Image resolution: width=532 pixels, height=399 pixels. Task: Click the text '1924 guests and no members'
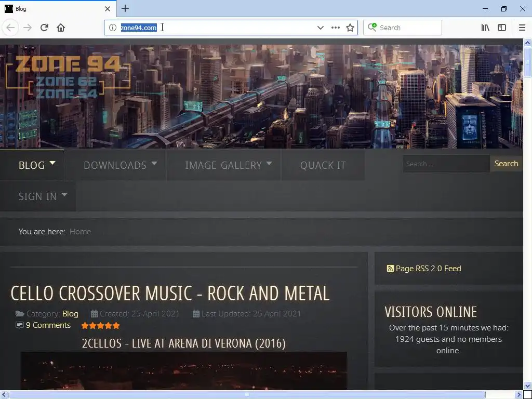pos(448,339)
